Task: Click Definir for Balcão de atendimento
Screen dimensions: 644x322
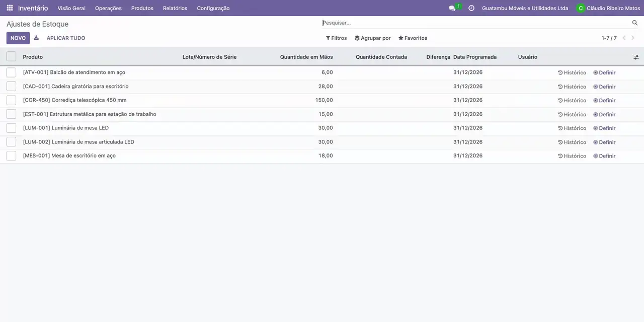Action: (604, 72)
